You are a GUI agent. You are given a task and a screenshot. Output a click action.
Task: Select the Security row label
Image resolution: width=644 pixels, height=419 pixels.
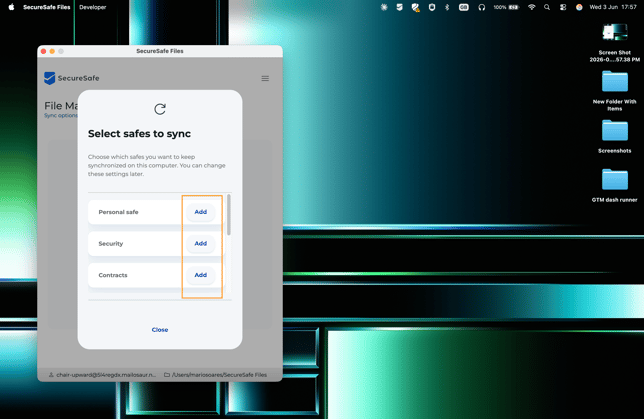[x=111, y=244]
